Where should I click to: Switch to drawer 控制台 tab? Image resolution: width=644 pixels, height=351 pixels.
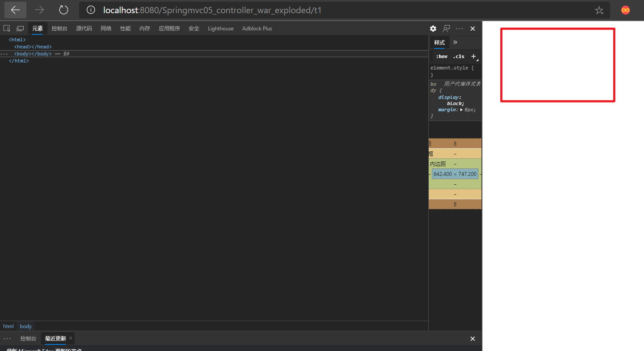click(28, 339)
